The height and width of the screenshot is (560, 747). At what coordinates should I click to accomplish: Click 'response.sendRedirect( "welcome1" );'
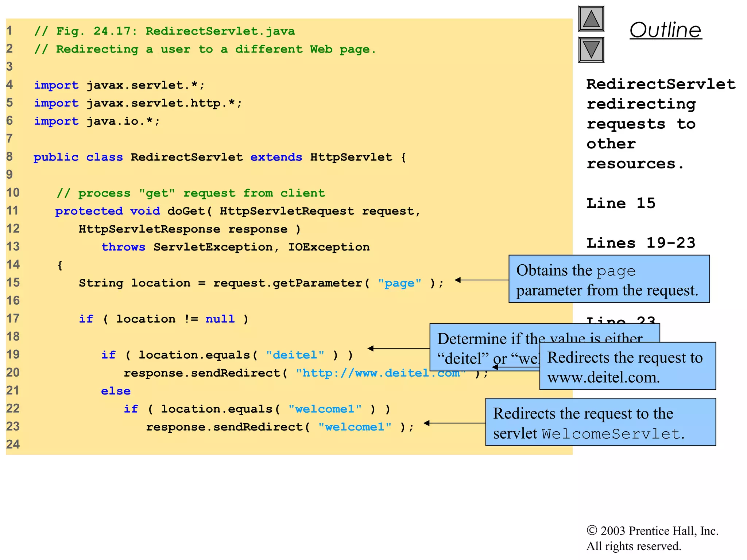(x=280, y=427)
